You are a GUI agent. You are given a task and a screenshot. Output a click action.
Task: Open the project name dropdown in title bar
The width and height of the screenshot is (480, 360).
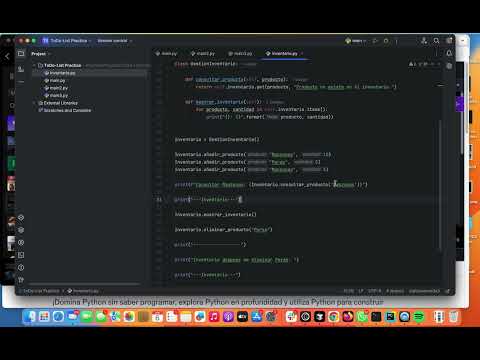pyautogui.click(x=67, y=41)
